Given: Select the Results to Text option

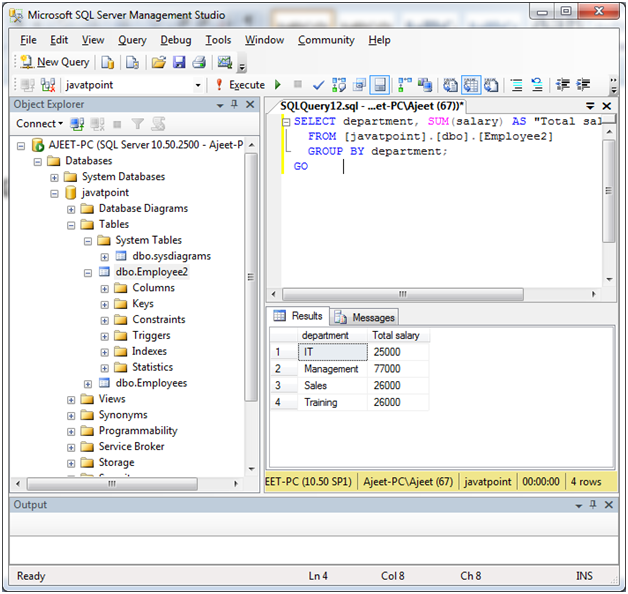Looking at the screenshot, I should (x=451, y=85).
